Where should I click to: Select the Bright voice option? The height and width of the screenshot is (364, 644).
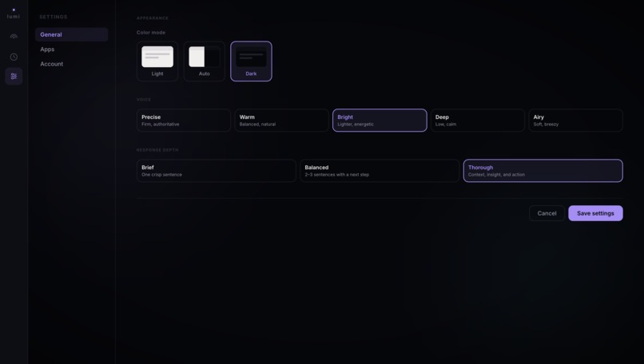coord(380,121)
